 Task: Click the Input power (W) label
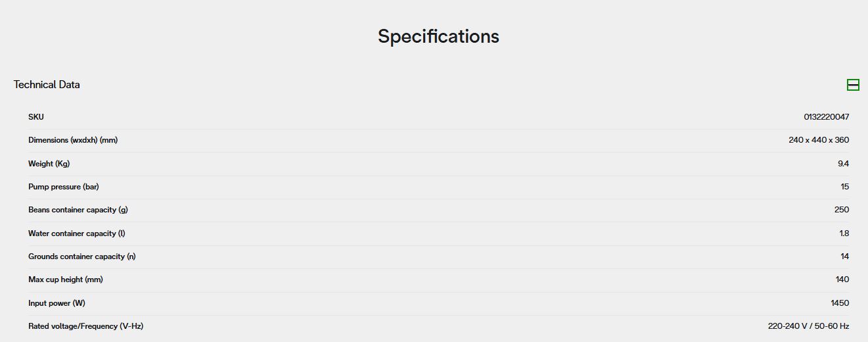(x=57, y=303)
